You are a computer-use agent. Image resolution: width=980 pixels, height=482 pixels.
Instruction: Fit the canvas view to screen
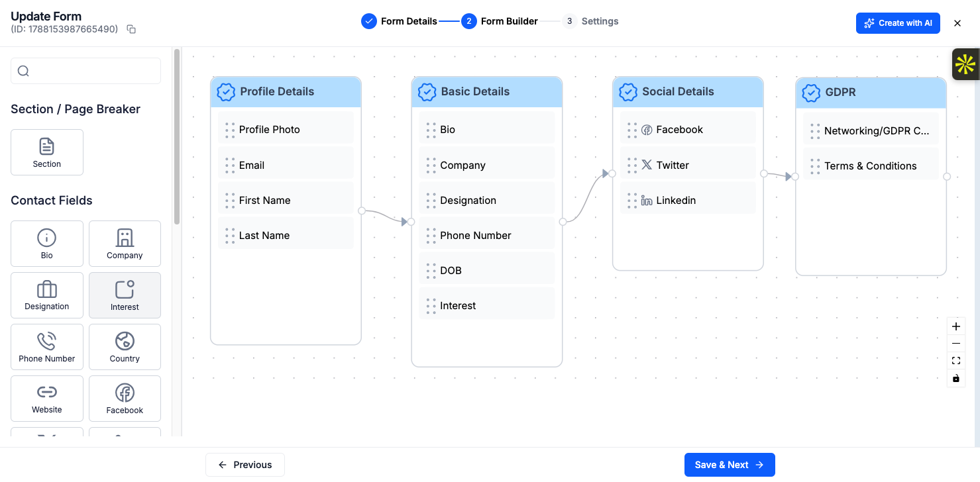[955, 361]
